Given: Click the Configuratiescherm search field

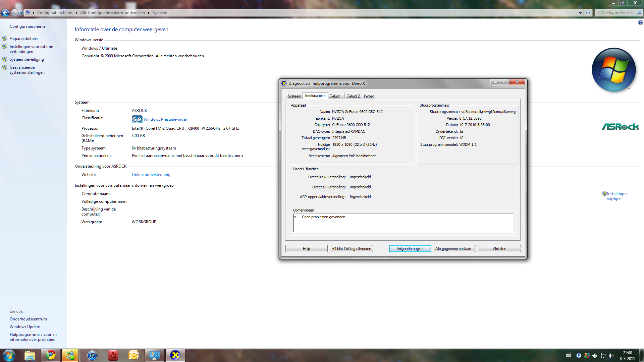Looking at the screenshot, I should pos(615,13).
